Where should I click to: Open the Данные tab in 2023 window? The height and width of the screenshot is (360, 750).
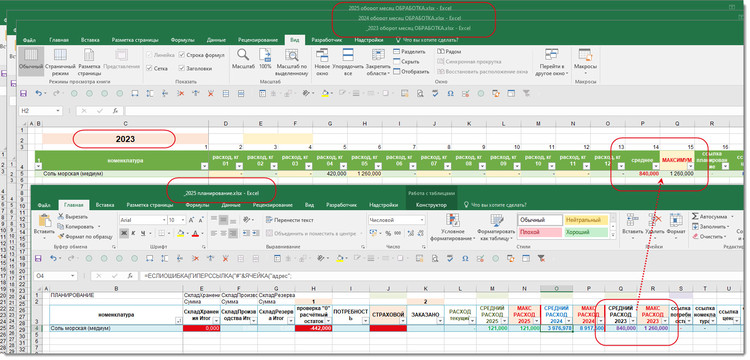tap(216, 40)
